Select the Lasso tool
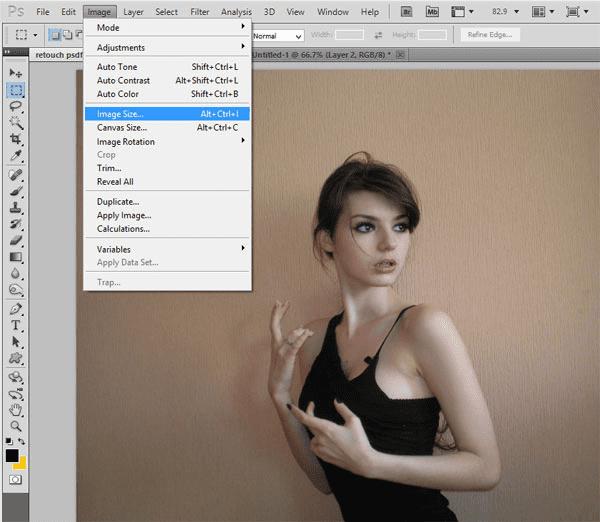The image size is (600, 522). [x=16, y=106]
